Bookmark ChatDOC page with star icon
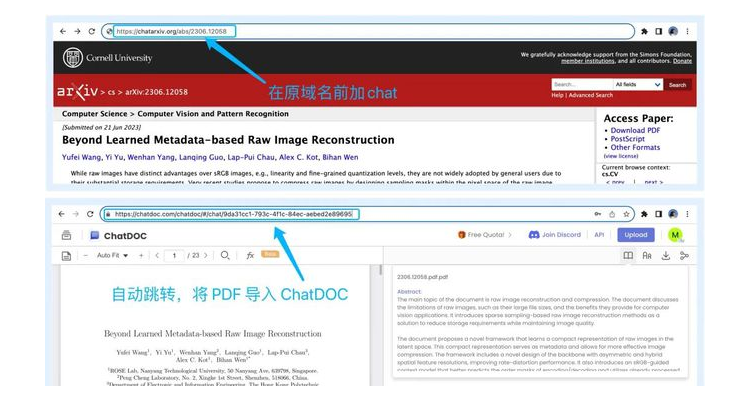Viewport: 750px width, 400px height. [626, 214]
